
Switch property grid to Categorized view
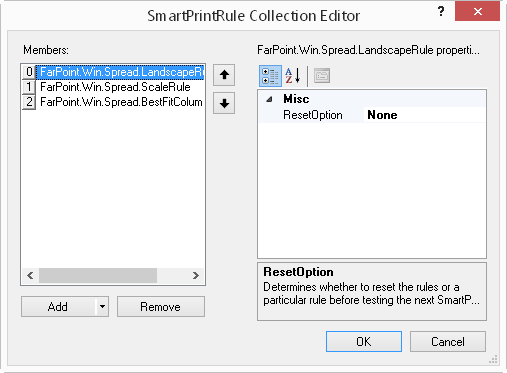point(270,76)
